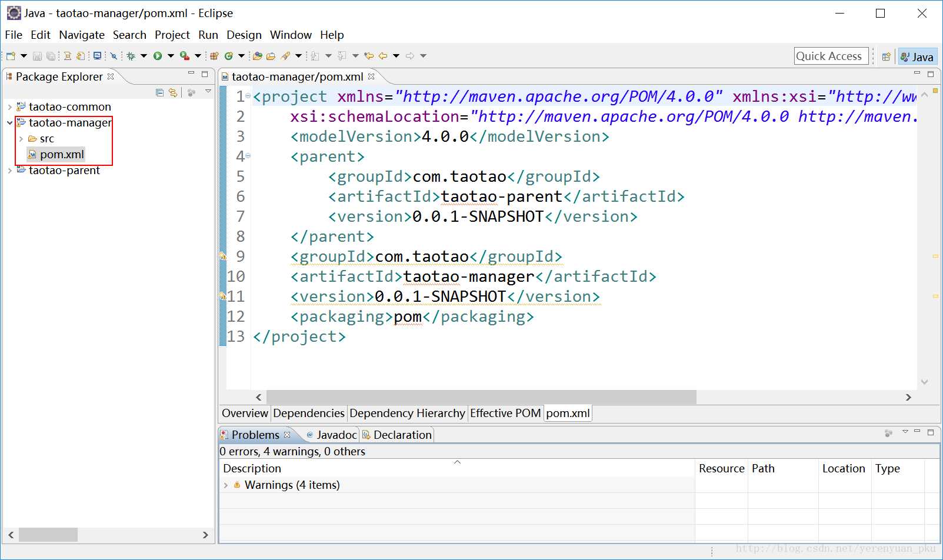Viewport: 943px width, 560px height.
Task: Collapse the project element fold marker
Action: pyautogui.click(x=248, y=95)
